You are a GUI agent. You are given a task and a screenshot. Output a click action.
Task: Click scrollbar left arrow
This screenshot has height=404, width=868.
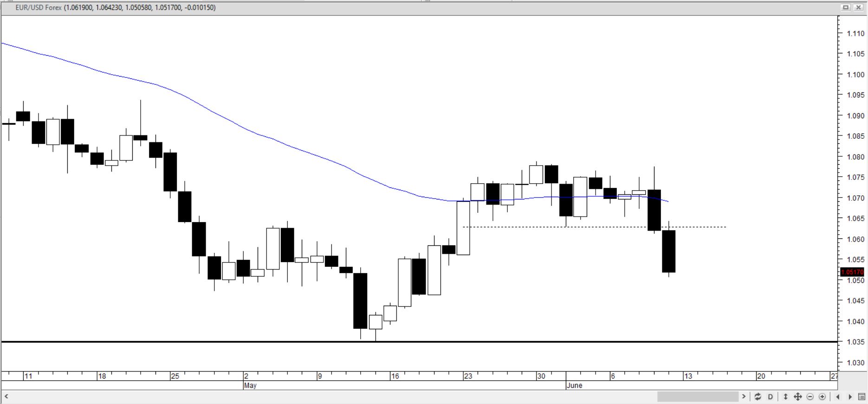6,397
